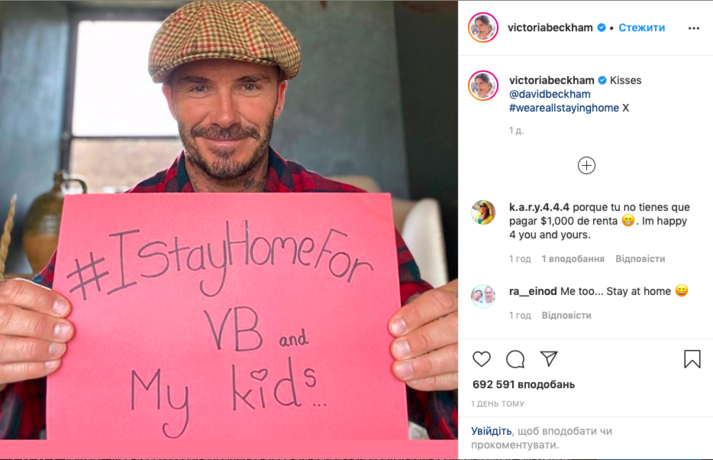Click victoriabeckham username in header
Viewport: 713px width, 460px height.
[550, 28]
